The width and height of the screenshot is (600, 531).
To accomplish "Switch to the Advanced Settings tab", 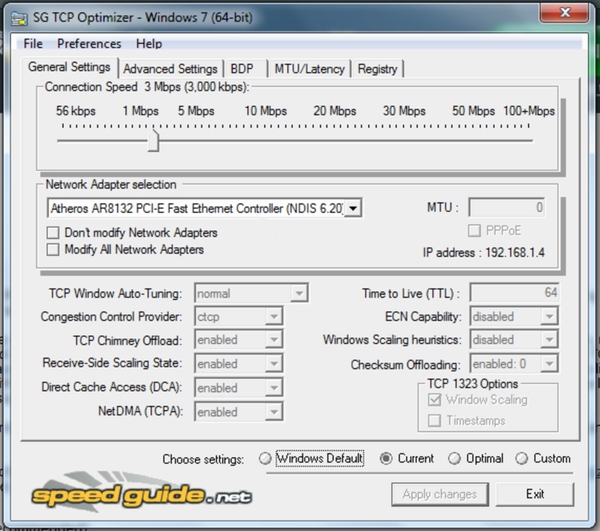I will tap(170, 69).
